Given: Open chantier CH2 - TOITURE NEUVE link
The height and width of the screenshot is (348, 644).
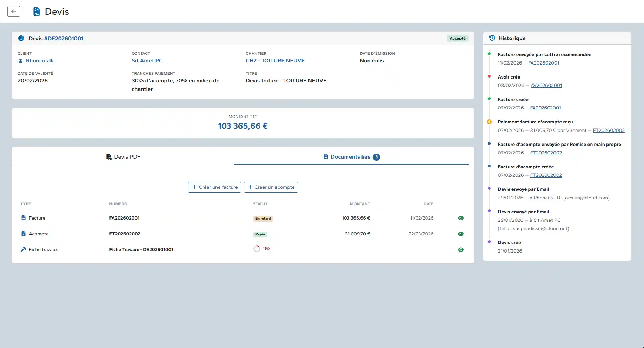Looking at the screenshot, I should [x=275, y=61].
